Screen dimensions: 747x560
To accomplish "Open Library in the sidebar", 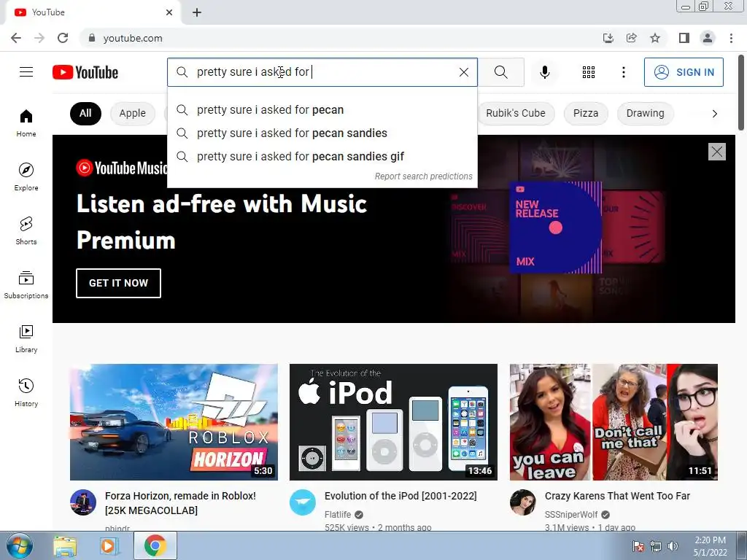I will pos(26,338).
